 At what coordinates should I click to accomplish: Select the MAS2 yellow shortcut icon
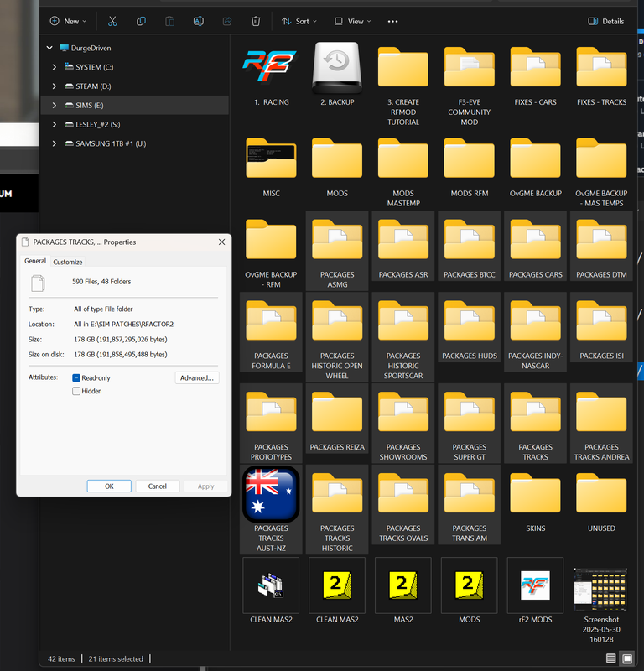(403, 585)
